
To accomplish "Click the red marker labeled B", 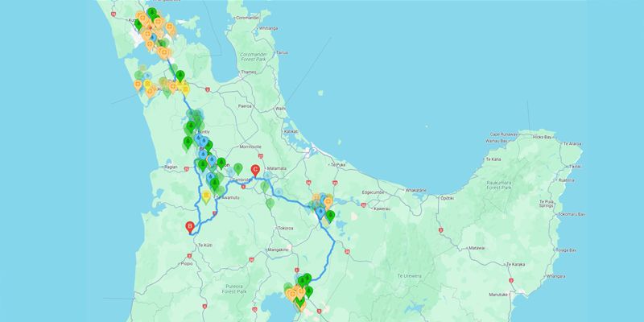I will (190, 227).
